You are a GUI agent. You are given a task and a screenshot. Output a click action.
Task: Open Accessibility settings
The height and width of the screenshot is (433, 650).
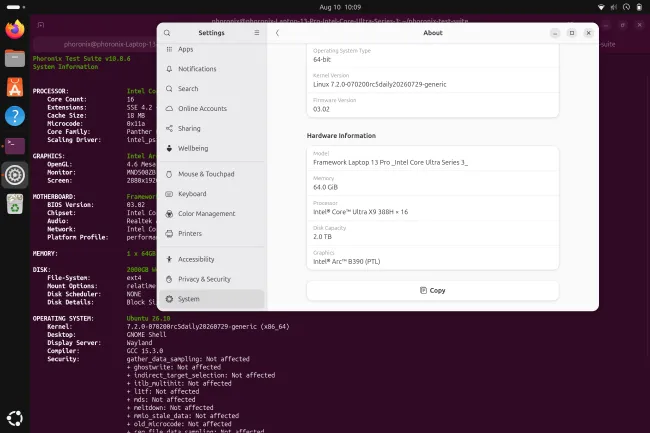tap(212, 259)
